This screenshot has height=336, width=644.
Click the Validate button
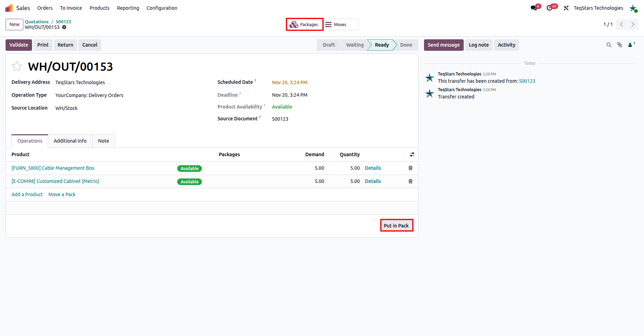coord(19,45)
